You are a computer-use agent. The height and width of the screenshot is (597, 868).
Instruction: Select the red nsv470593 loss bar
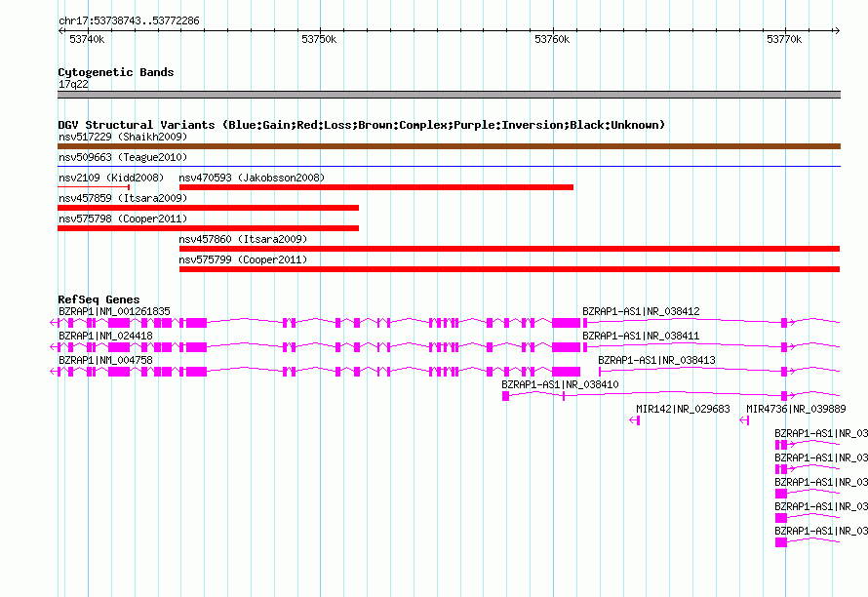point(376,187)
